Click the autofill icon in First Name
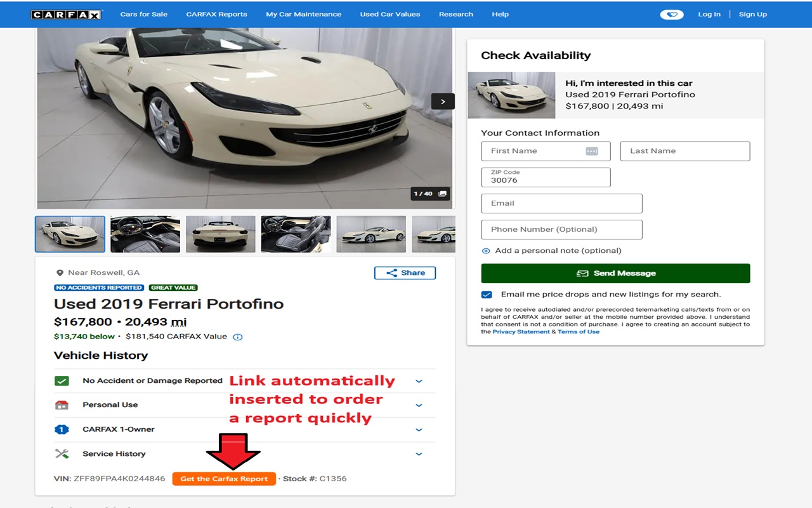Image resolution: width=812 pixels, height=508 pixels. (x=592, y=151)
